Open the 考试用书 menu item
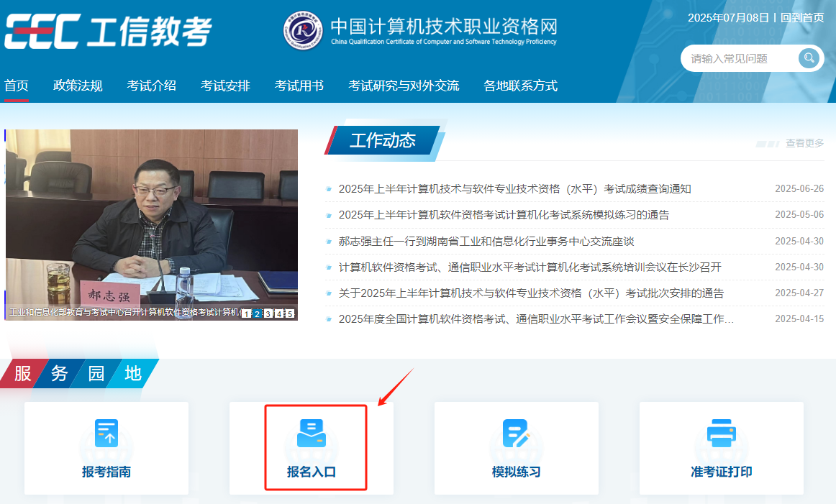The image size is (836, 504). (x=299, y=85)
